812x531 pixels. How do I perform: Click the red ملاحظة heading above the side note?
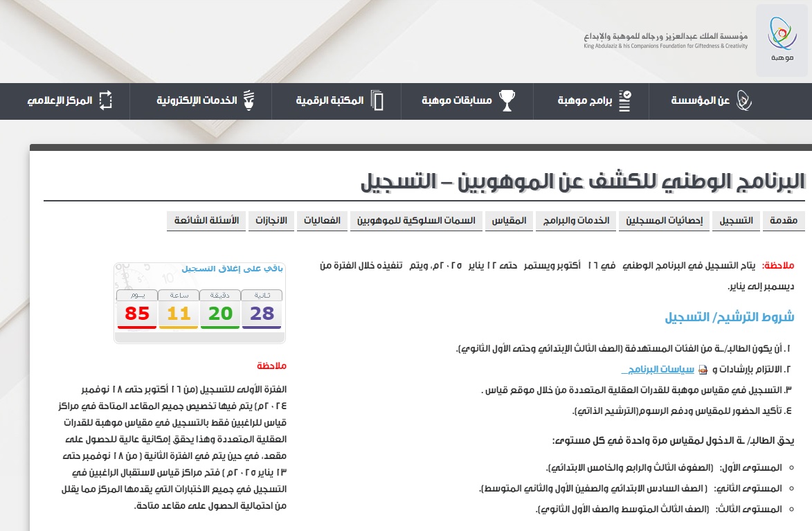pos(271,366)
